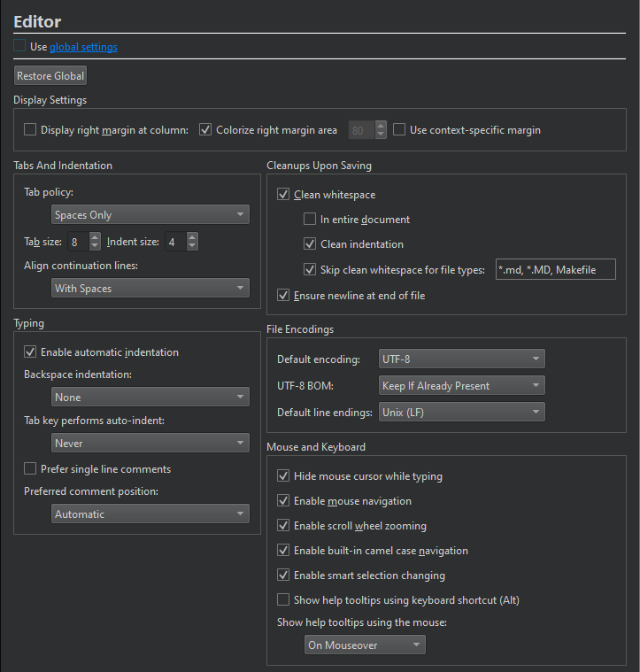The width and height of the screenshot is (640, 672).
Task: Open the global settings link
Action: [x=83, y=47]
